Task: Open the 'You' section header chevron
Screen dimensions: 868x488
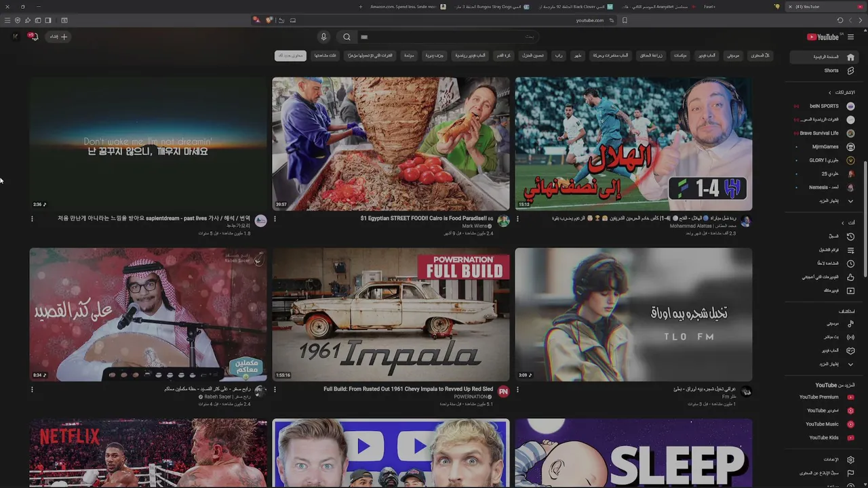Action: coord(843,223)
